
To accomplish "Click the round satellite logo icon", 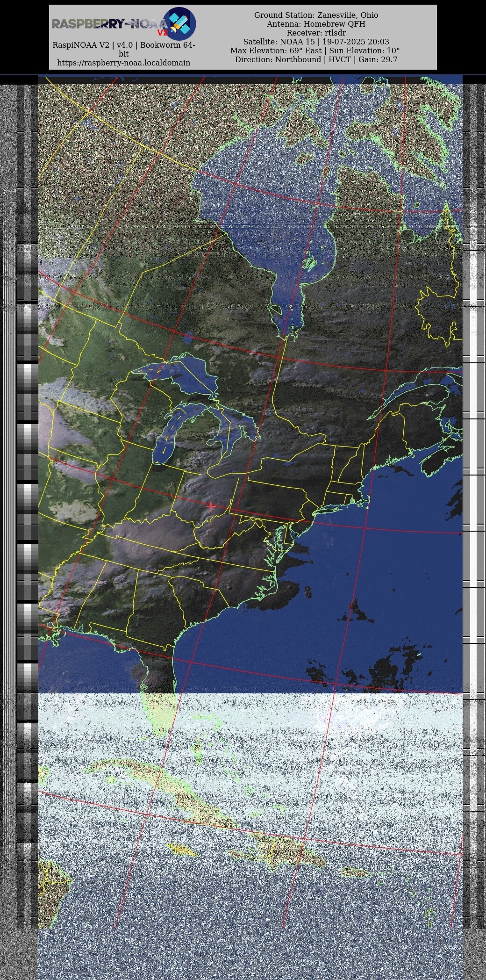I will pos(179,23).
